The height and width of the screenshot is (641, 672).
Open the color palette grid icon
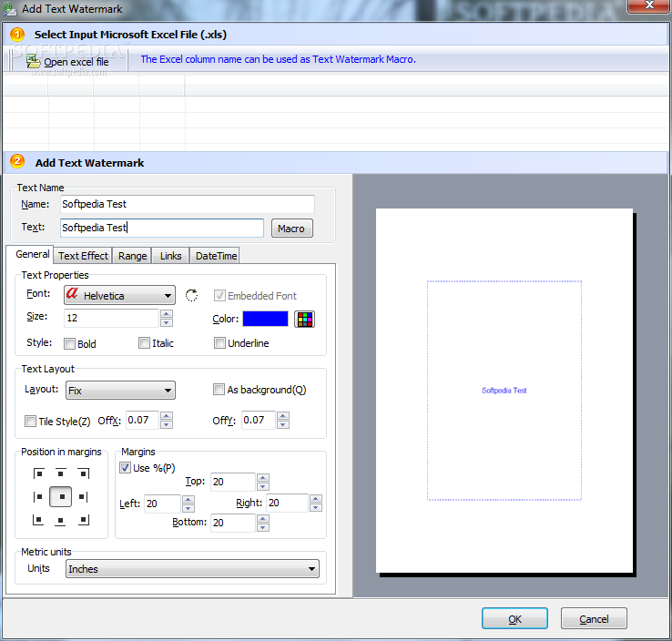[305, 320]
